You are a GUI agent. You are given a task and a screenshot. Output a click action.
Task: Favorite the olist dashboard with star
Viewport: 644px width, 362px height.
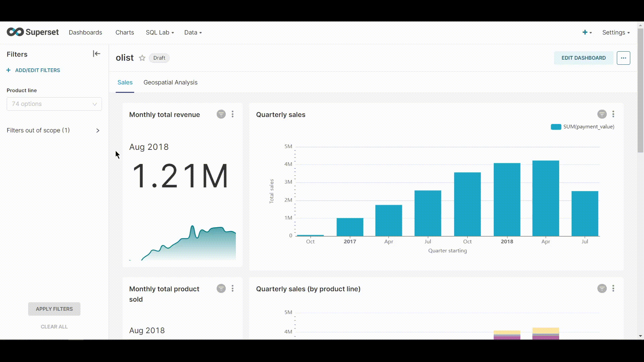(142, 58)
